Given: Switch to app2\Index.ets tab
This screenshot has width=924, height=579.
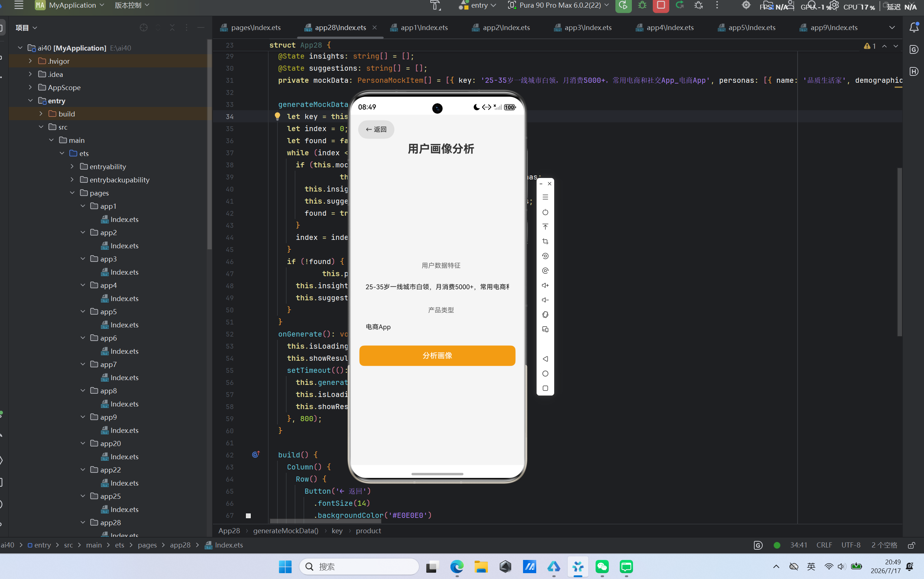Looking at the screenshot, I should pos(501,27).
